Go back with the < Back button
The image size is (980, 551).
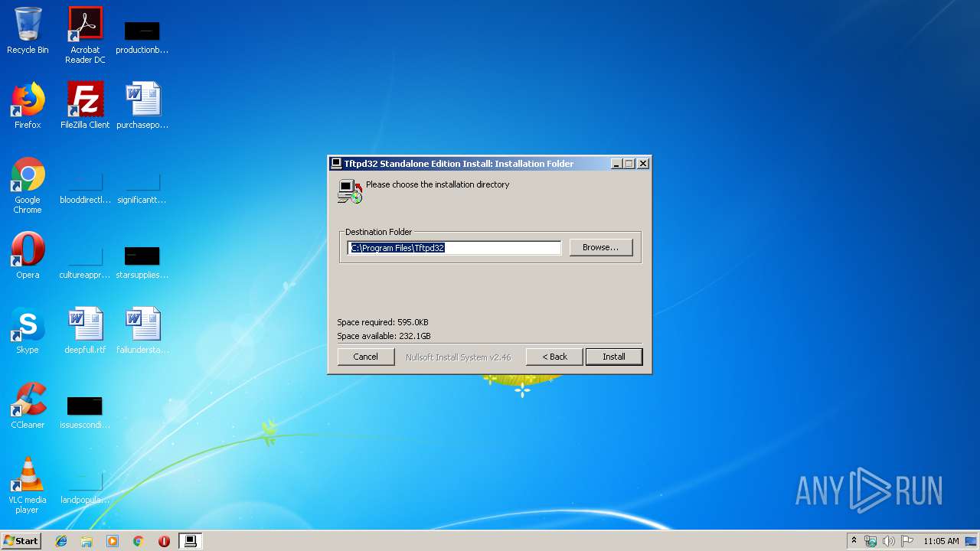[x=554, y=357]
